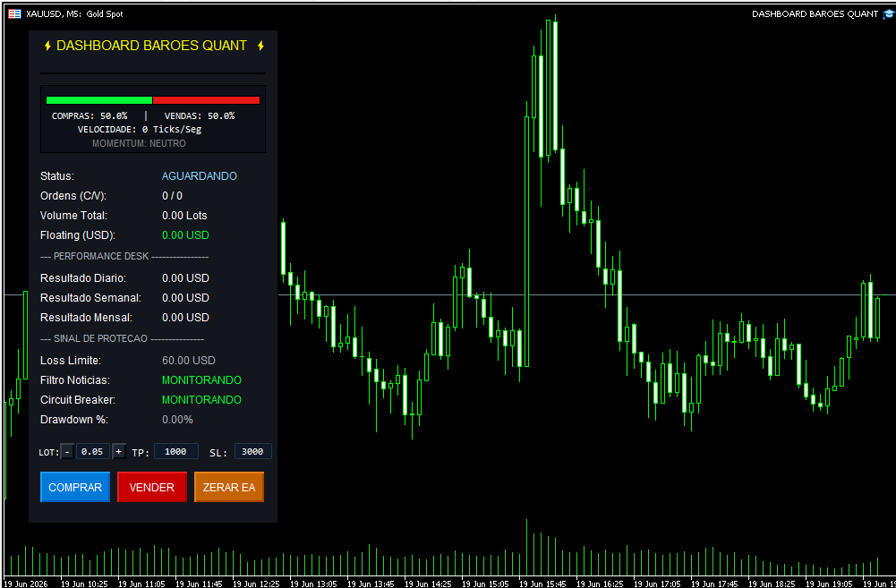Click the AGUARDANDO status value
The image size is (896, 588).
click(x=200, y=176)
